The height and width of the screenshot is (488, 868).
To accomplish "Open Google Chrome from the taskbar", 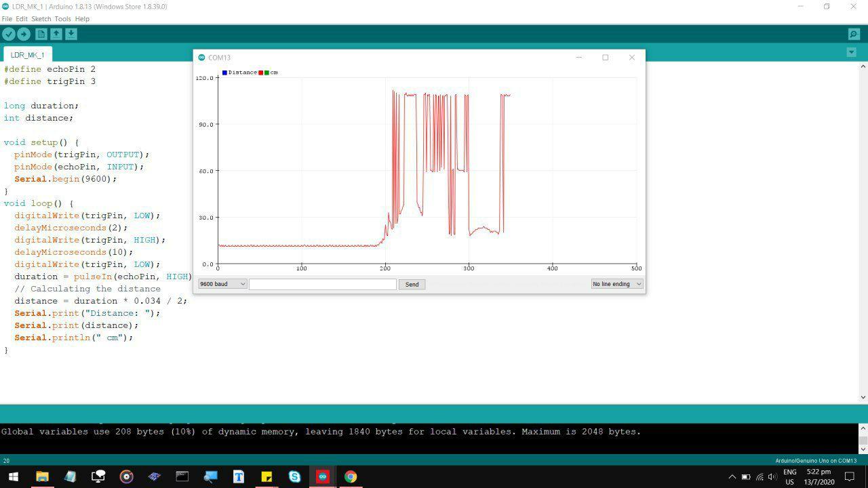I will [x=350, y=476].
